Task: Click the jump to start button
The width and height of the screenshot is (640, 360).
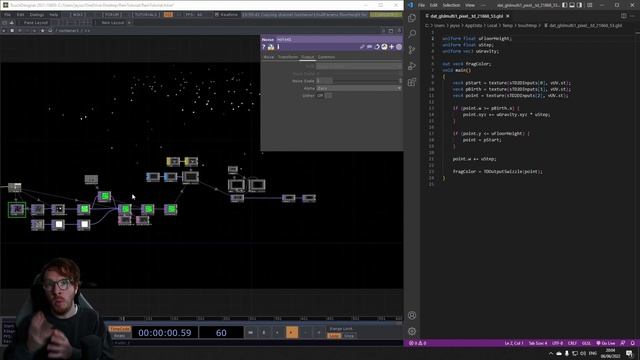Action: pos(250,333)
